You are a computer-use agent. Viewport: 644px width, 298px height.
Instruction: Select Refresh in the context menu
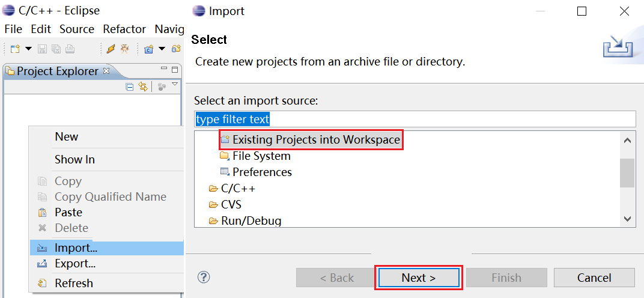coord(73,283)
